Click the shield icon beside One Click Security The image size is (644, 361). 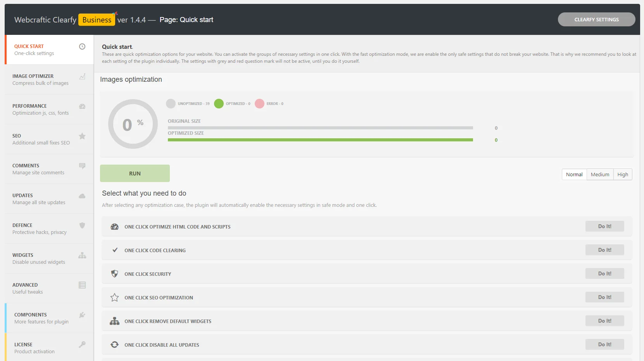point(114,273)
